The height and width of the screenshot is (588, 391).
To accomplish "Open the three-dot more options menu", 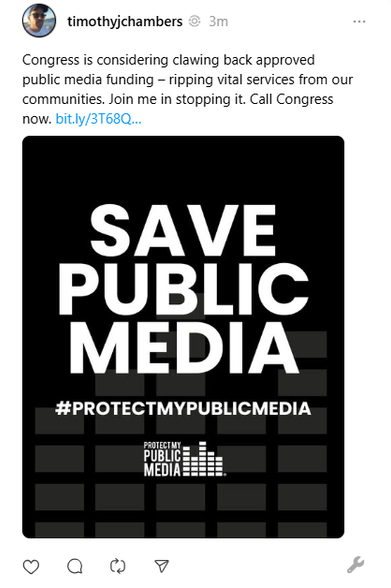I will (359, 22).
